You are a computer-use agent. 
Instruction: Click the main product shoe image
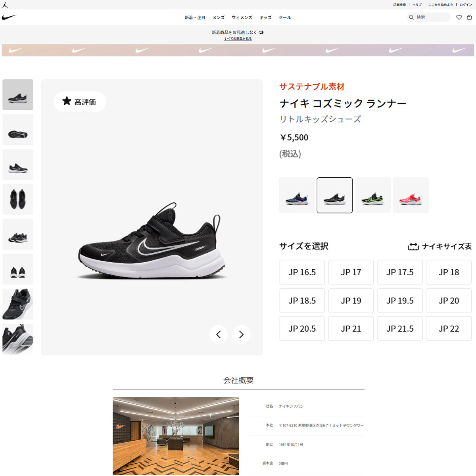152,241
